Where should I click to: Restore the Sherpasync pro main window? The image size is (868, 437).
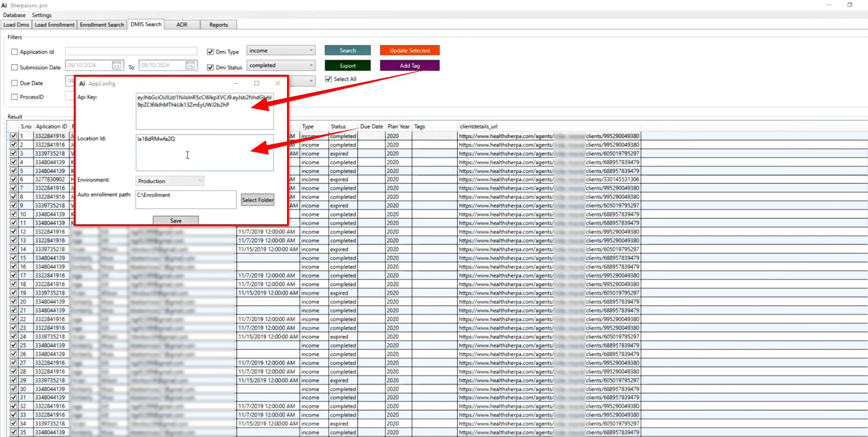pyautogui.click(x=849, y=5)
